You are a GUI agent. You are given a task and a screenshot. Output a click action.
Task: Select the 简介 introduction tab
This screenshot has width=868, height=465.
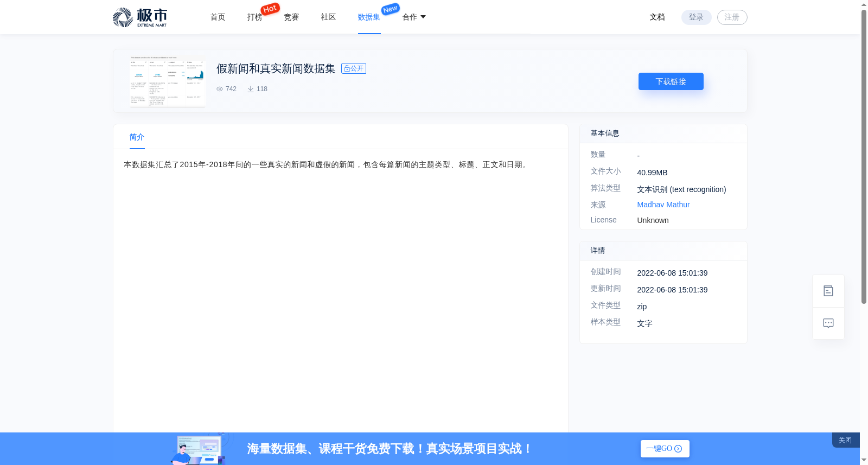pos(137,137)
